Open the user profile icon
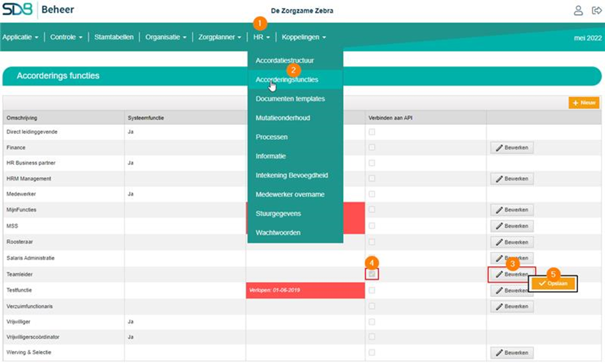This screenshot has height=364, width=605. 578,10
